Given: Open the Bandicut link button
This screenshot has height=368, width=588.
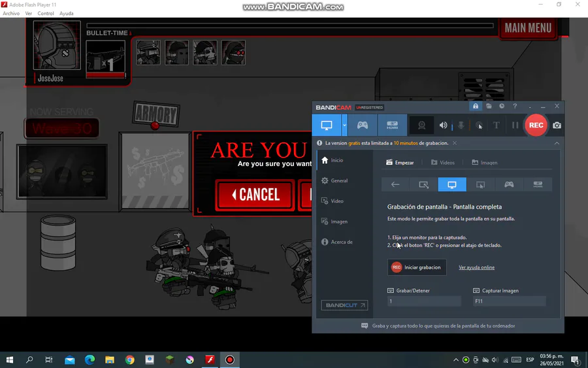Looking at the screenshot, I should tap(344, 305).
